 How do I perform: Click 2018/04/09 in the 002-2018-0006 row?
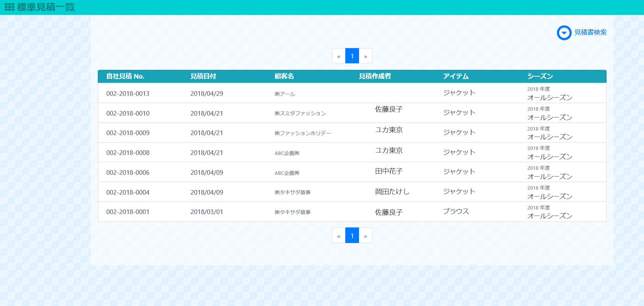207,173
